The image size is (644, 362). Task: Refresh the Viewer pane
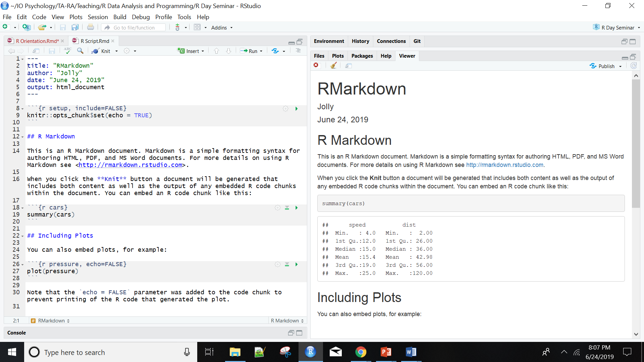[634, 66]
